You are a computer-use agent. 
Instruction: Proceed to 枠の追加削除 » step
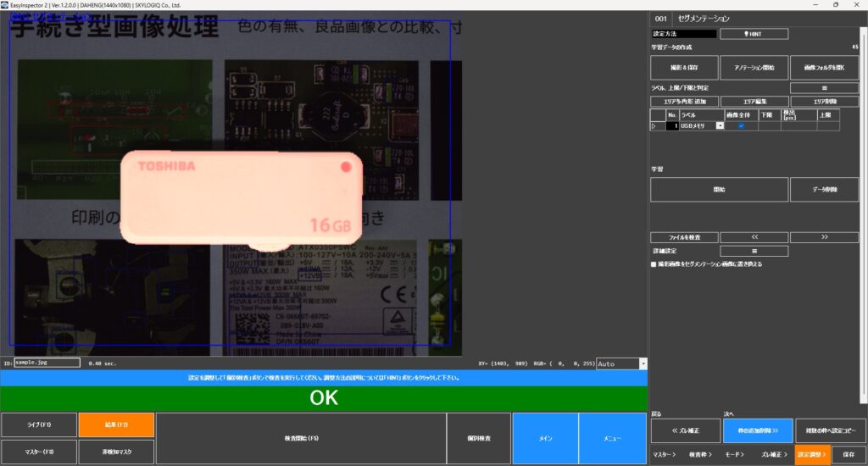757,430
